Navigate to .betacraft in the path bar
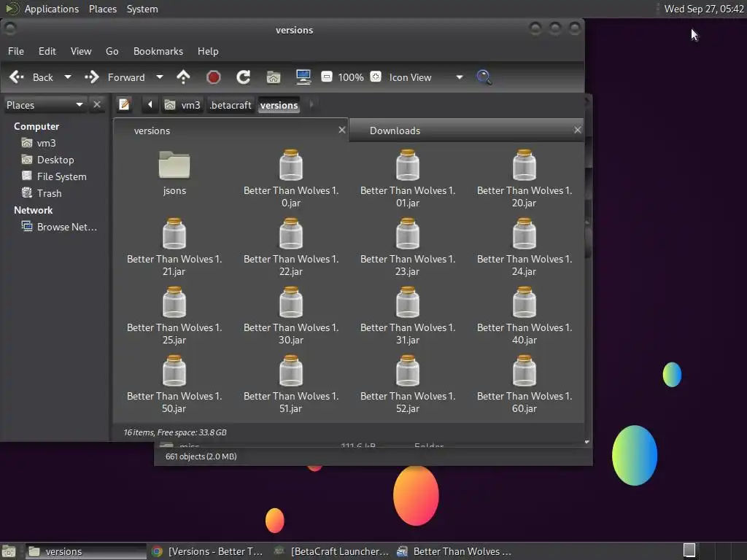The height and width of the screenshot is (560, 747). pyautogui.click(x=231, y=105)
